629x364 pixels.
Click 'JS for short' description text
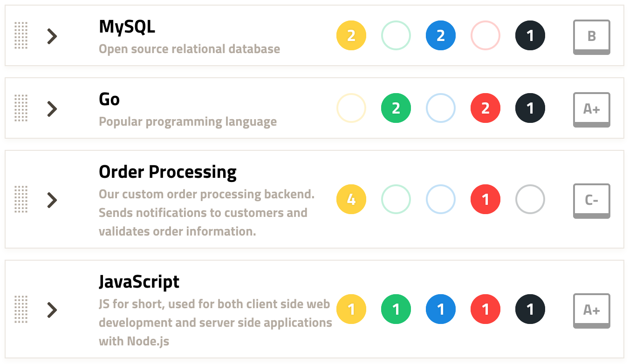215,323
